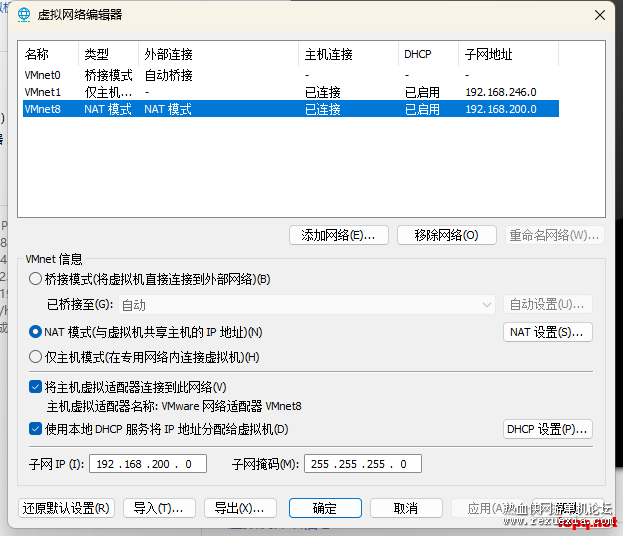Close the 虚拟网络编辑器 dialog

click(600, 15)
